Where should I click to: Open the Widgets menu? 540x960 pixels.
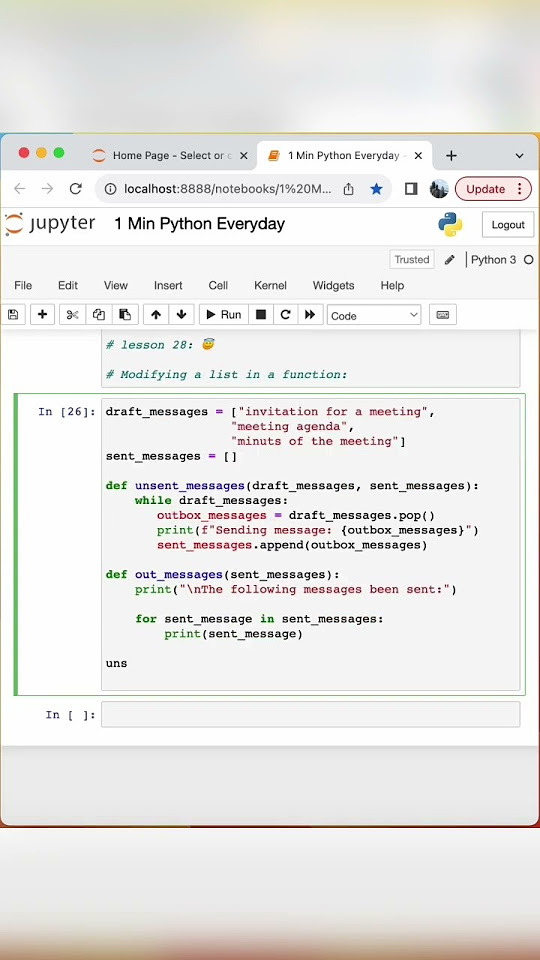click(333, 285)
